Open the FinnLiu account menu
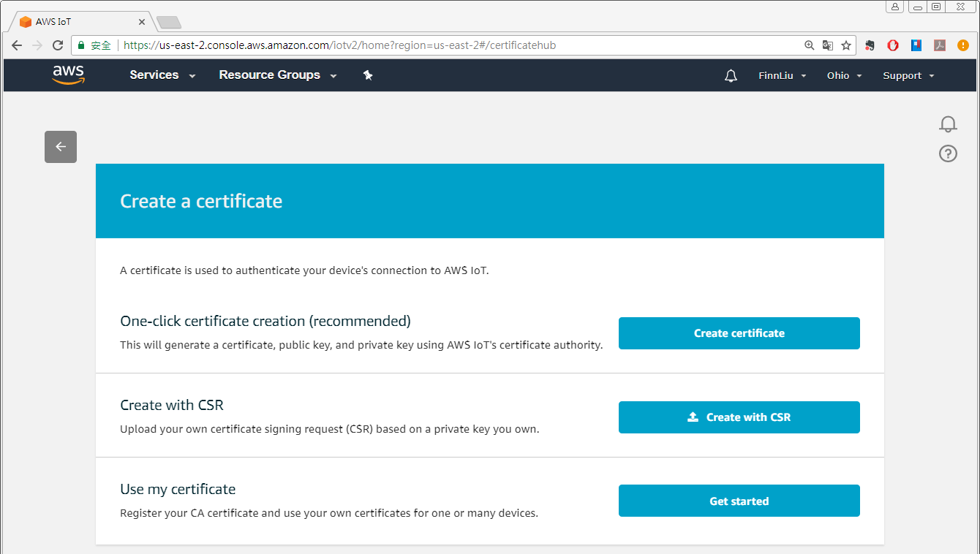Viewport: 980px width, 554px height. click(x=783, y=76)
